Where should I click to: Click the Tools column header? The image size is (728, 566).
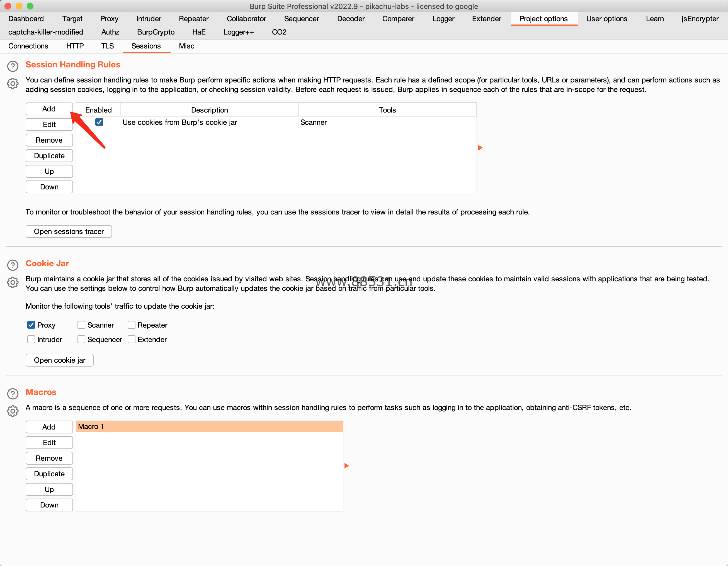pyautogui.click(x=387, y=110)
